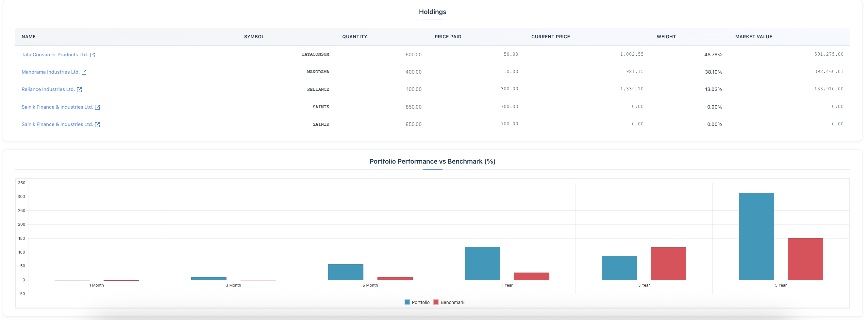Click the 3 Year Benchmark bar

pyautogui.click(x=669, y=264)
